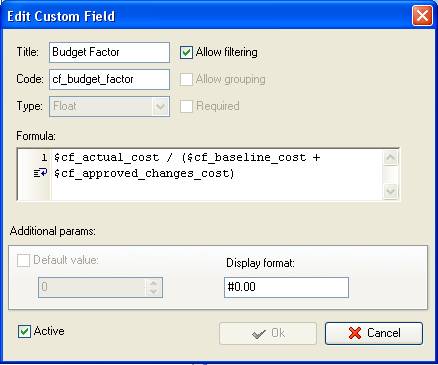Toggle the Allow filtering checkbox
438x365 pixels.
(x=186, y=52)
